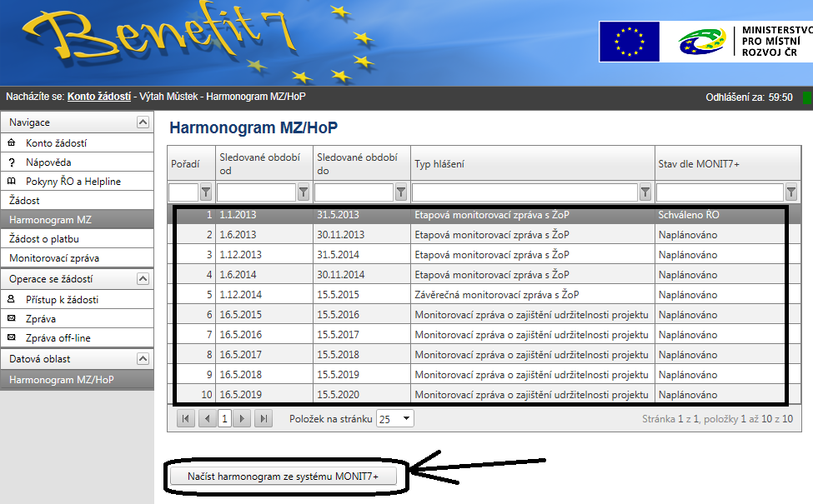This screenshot has width=813, height=504.
Task: Click the filter icon for Stav dle MONIT7+
Action: point(791,192)
